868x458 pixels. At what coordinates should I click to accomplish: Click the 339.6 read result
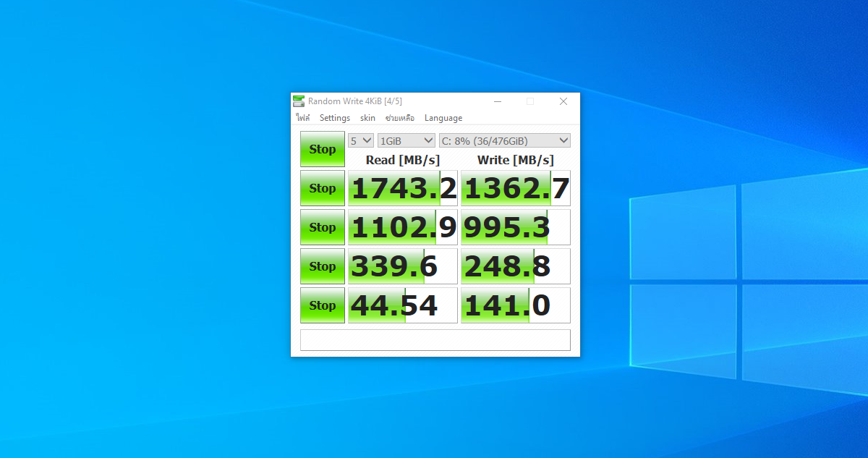403,266
